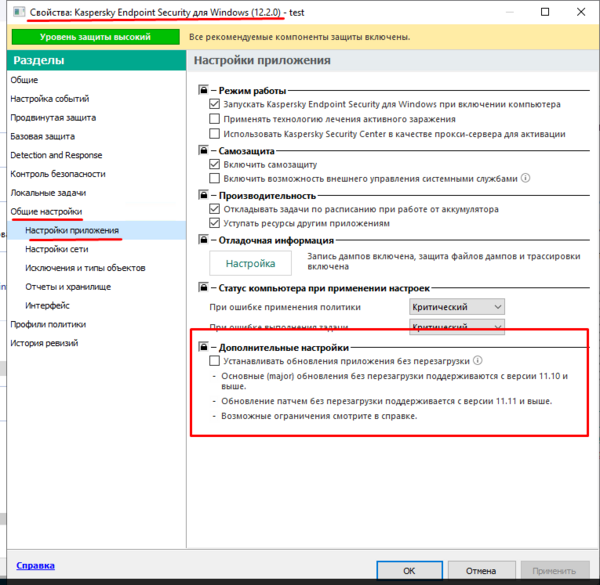Toggle lock icon for Дополнительные настройки section
600x585 pixels.
(203, 347)
